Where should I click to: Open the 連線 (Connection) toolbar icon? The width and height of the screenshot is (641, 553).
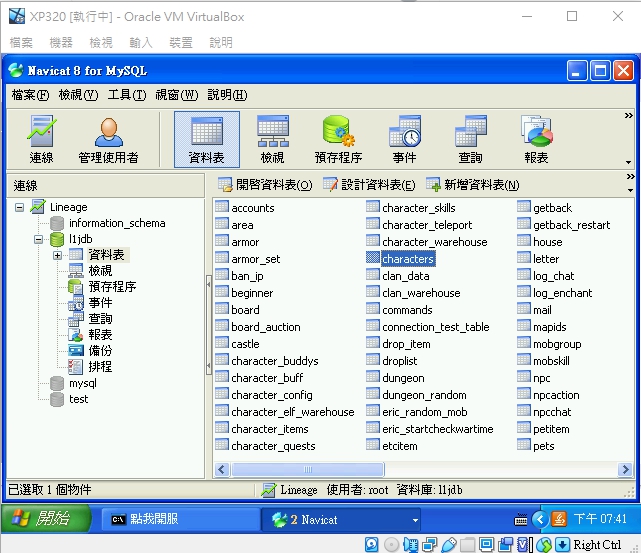tap(41, 139)
